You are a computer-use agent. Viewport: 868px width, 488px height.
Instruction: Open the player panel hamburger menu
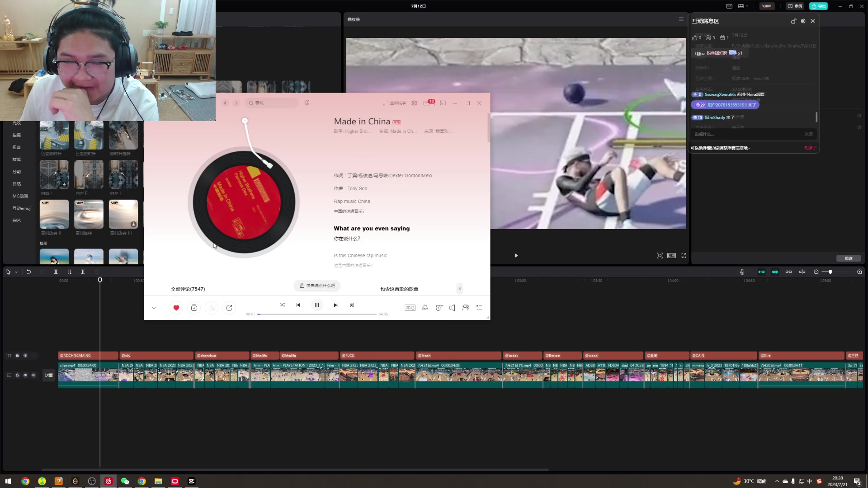point(681,19)
